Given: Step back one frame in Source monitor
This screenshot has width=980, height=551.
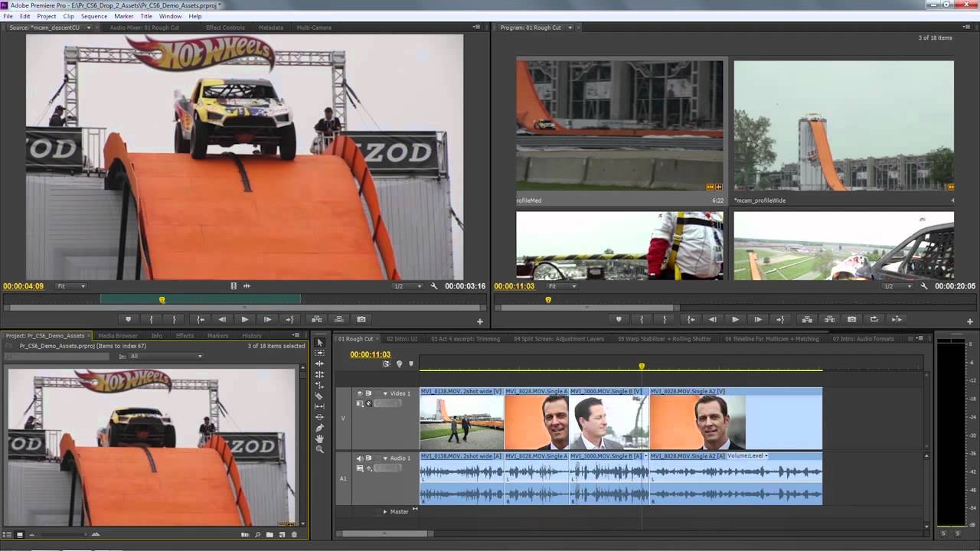Looking at the screenshot, I should (222, 319).
